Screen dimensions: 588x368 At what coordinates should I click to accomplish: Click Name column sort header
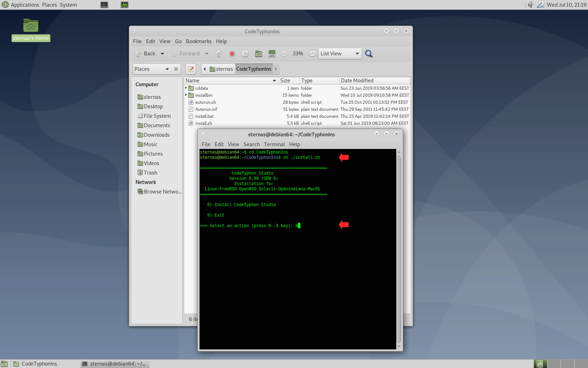tap(231, 81)
